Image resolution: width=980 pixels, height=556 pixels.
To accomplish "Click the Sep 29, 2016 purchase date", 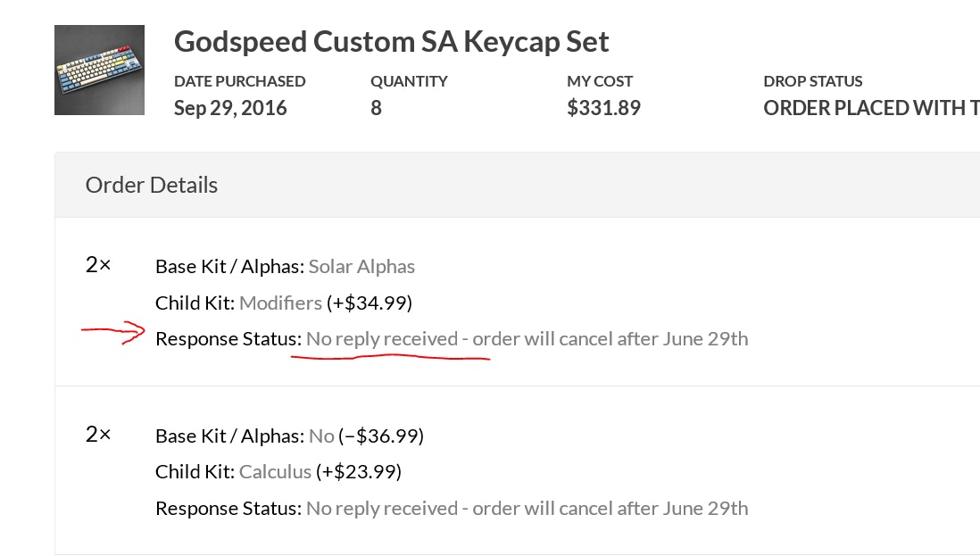I will [230, 109].
